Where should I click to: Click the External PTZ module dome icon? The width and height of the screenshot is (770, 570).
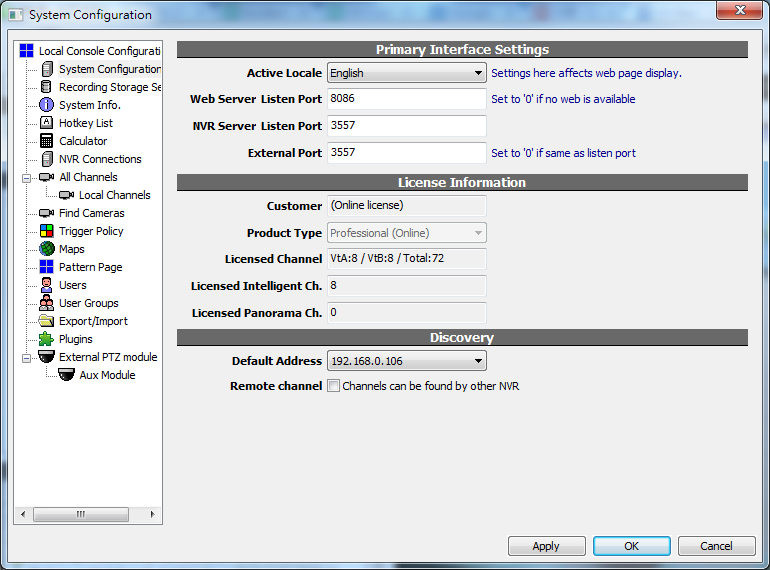(x=46, y=357)
